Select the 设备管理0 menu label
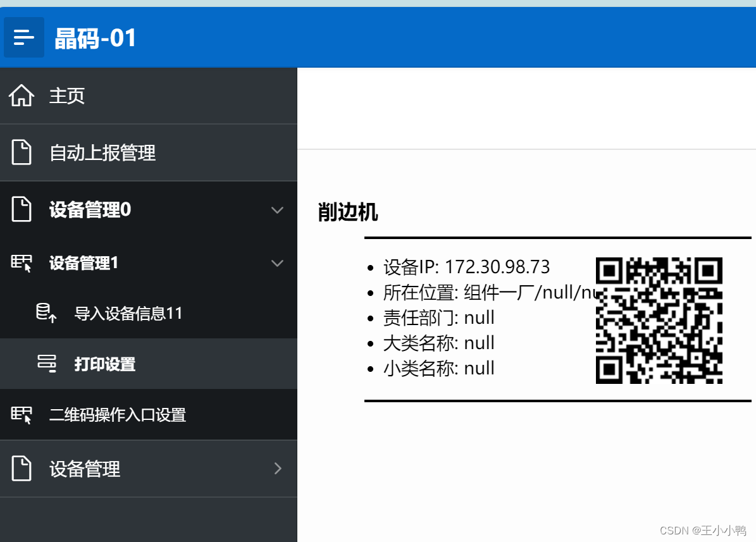 pyautogui.click(x=90, y=210)
